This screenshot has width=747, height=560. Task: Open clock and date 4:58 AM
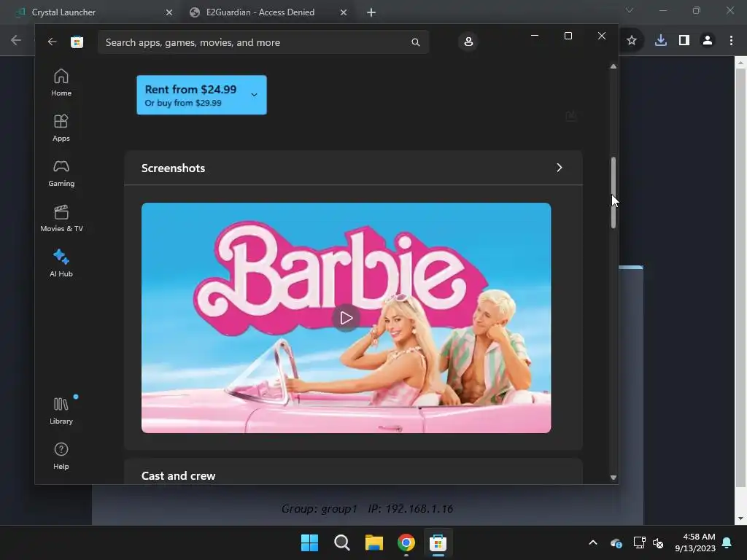click(695, 542)
